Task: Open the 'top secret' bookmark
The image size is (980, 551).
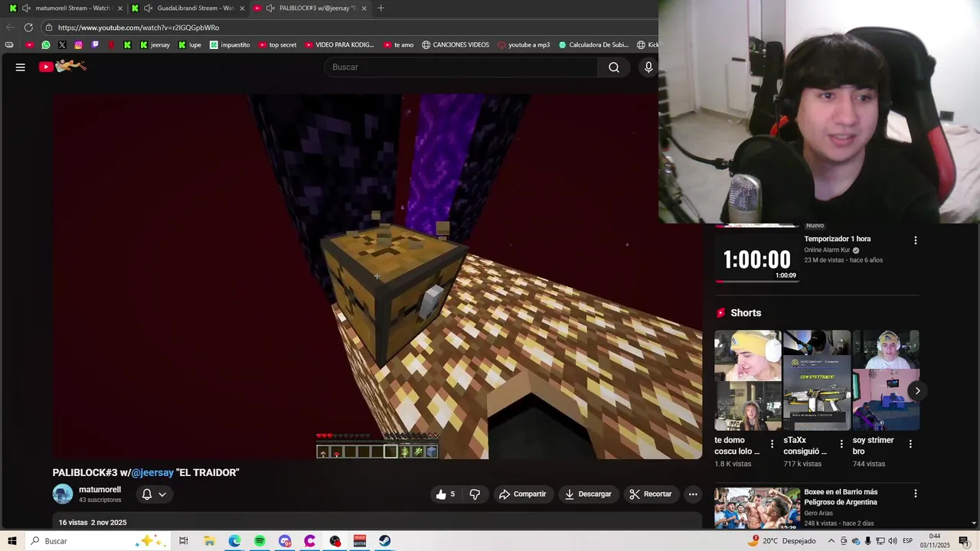Action: [x=277, y=45]
